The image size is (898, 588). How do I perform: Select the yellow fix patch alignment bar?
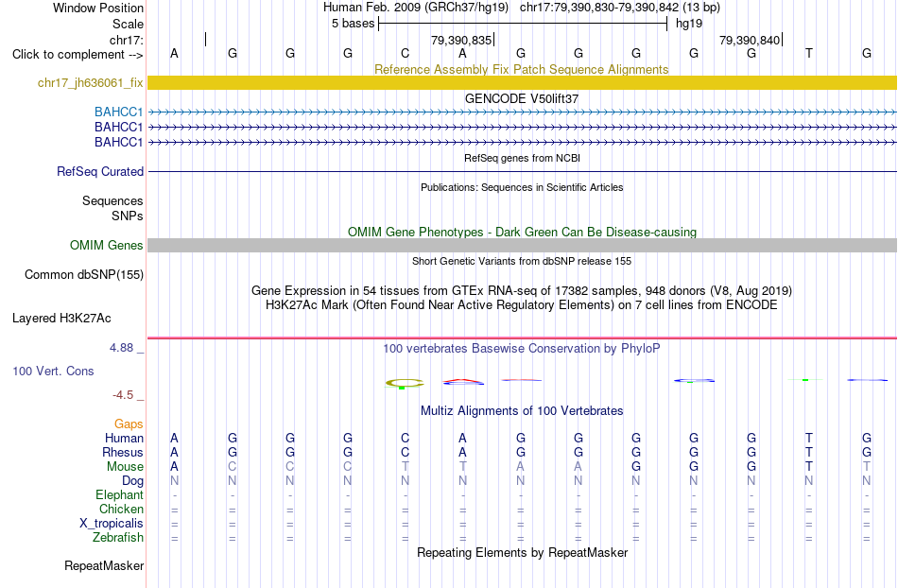(x=523, y=82)
